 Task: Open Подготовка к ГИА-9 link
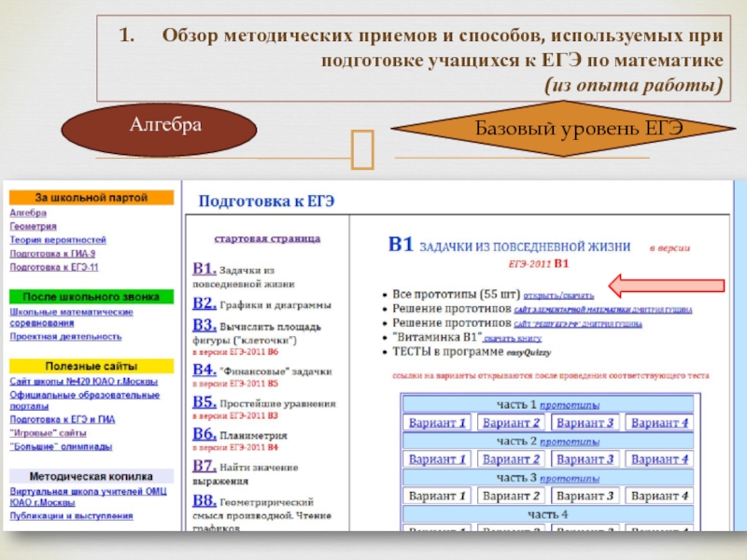point(52,254)
